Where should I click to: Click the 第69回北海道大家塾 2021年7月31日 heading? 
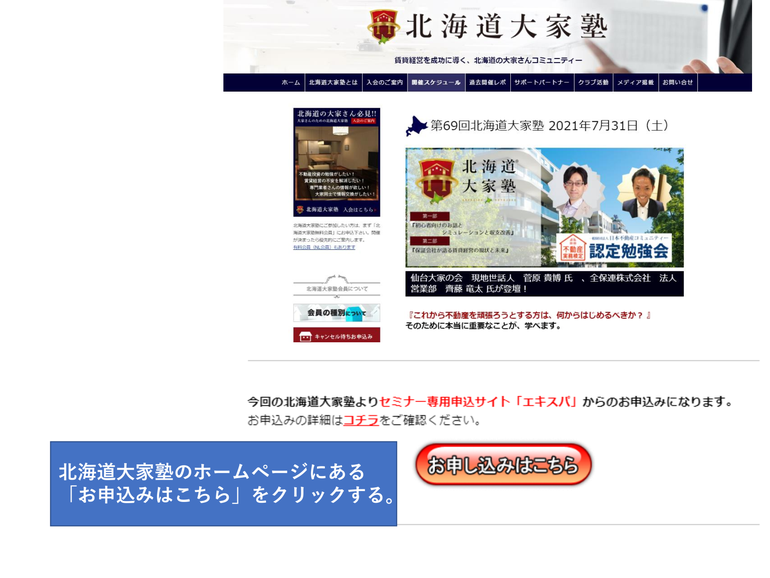point(549,126)
